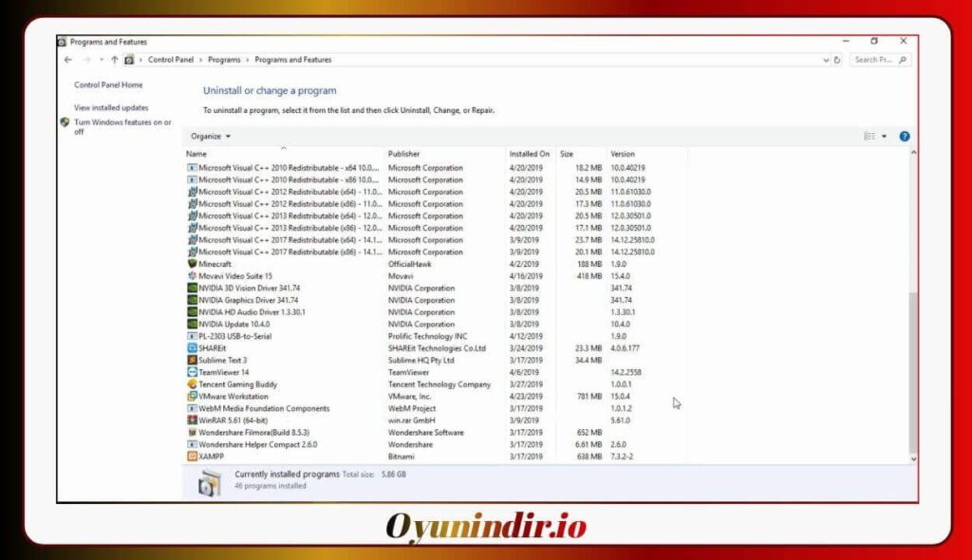This screenshot has width=972, height=560.
Task: Click the publisher 'Prolific Technology INC'
Action: [x=428, y=336]
